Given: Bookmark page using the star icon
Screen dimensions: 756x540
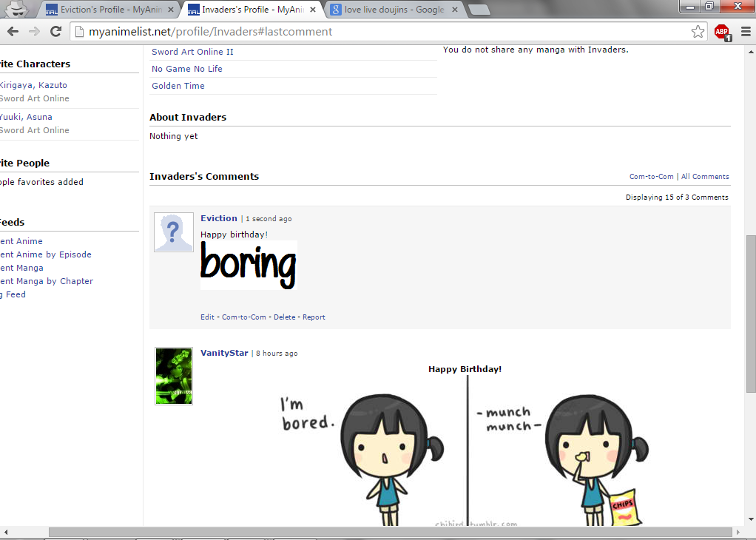Looking at the screenshot, I should click(698, 32).
